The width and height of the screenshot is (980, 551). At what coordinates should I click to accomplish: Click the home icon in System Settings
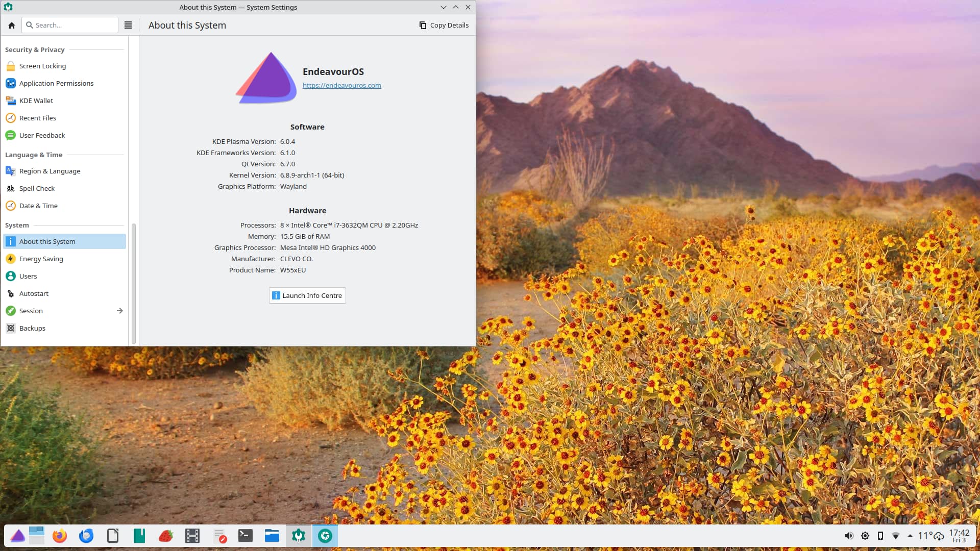(x=12, y=25)
